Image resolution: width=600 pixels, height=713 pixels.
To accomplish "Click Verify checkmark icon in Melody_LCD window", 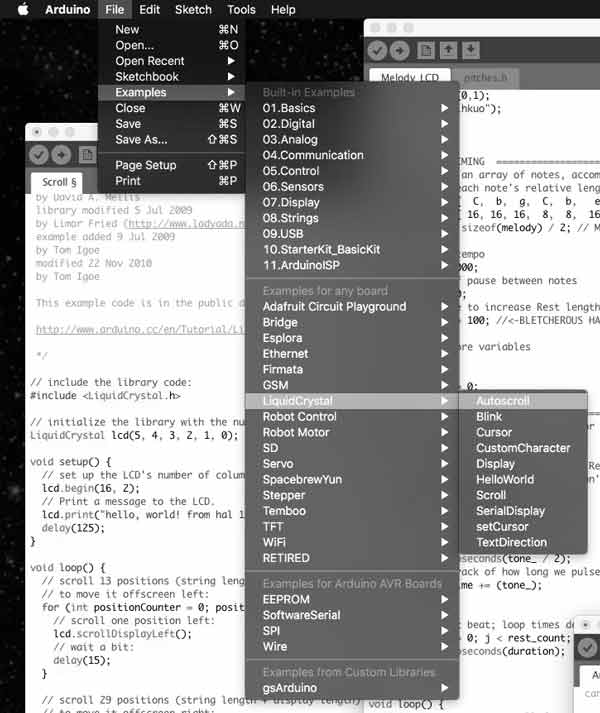I will click(377, 50).
